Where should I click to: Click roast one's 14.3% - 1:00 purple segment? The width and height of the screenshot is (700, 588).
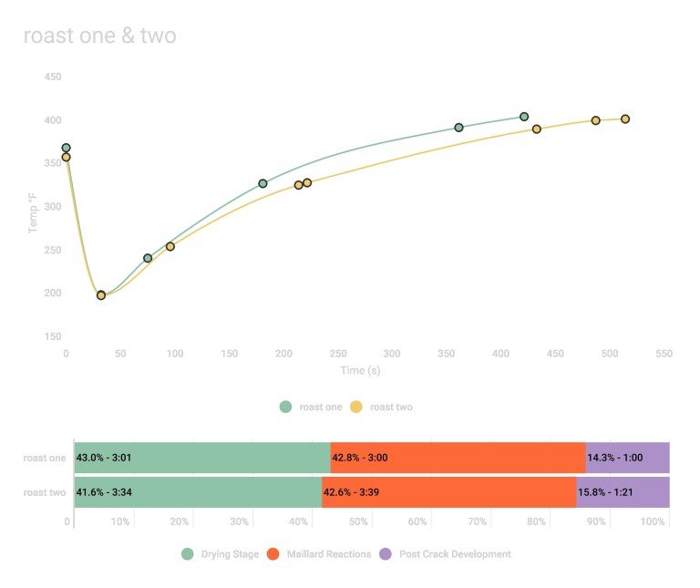[627, 458]
